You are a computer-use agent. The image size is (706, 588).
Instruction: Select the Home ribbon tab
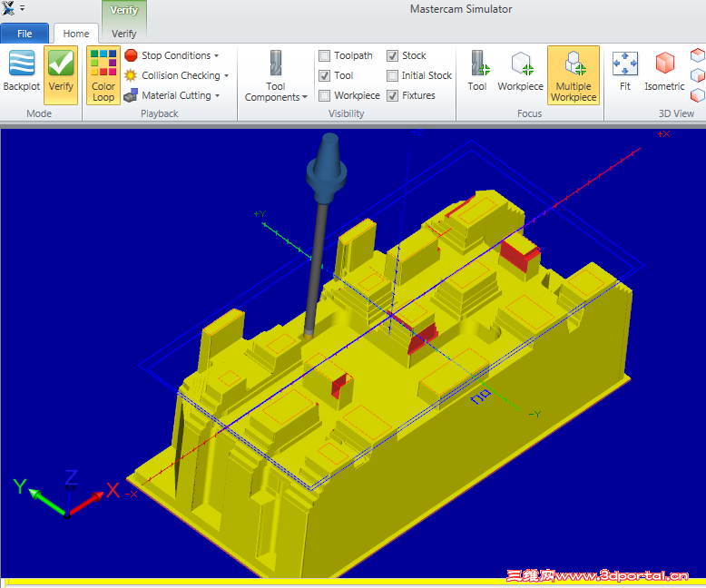[x=76, y=34]
